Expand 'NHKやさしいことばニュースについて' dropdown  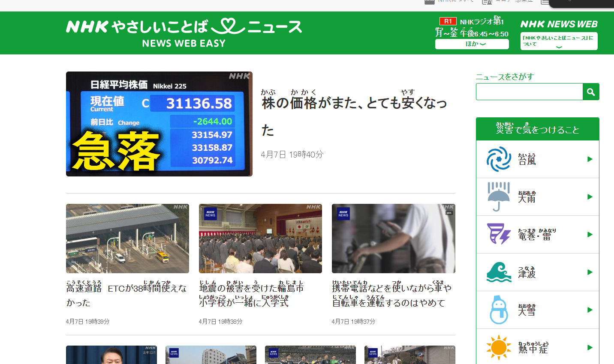[559, 42]
